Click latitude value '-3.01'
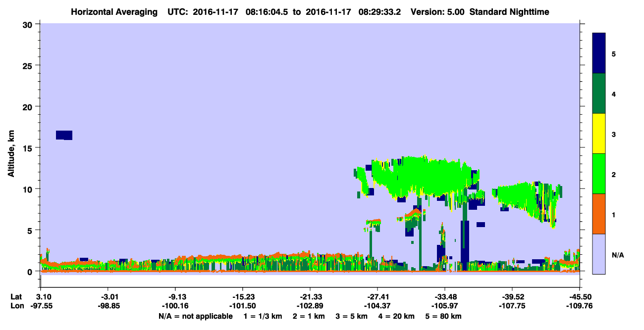 tap(108, 297)
